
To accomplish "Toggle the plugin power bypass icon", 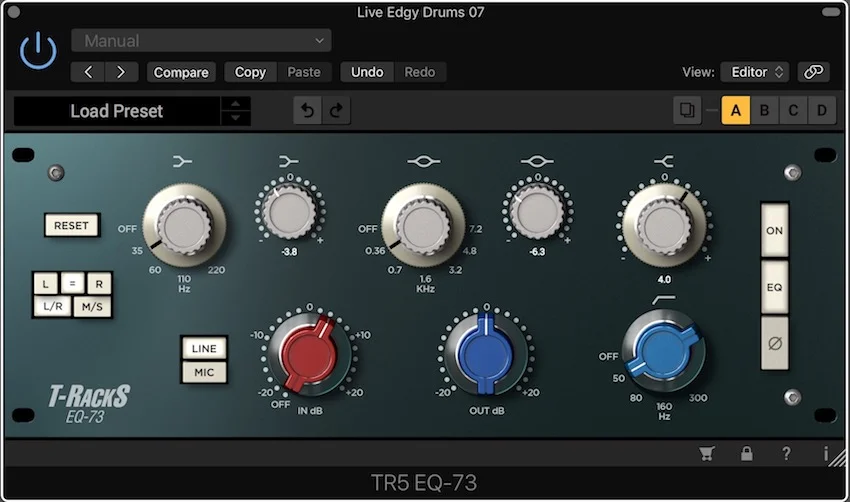I will 38,50.
